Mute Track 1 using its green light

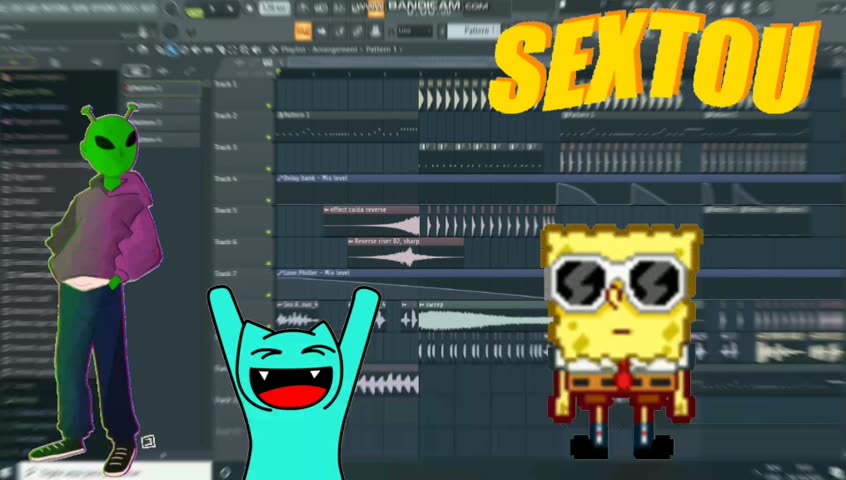pyautogui.click(x=269, y=104)
